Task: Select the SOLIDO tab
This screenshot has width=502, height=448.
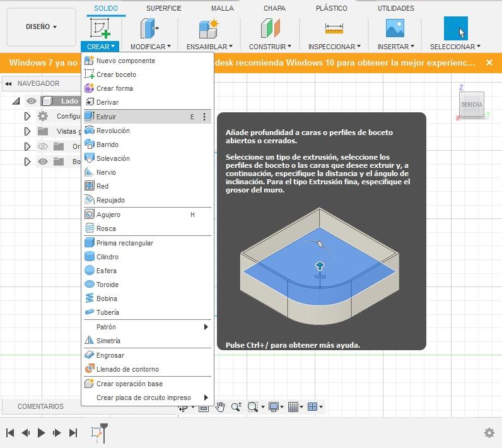Action: tap(106, 8)
